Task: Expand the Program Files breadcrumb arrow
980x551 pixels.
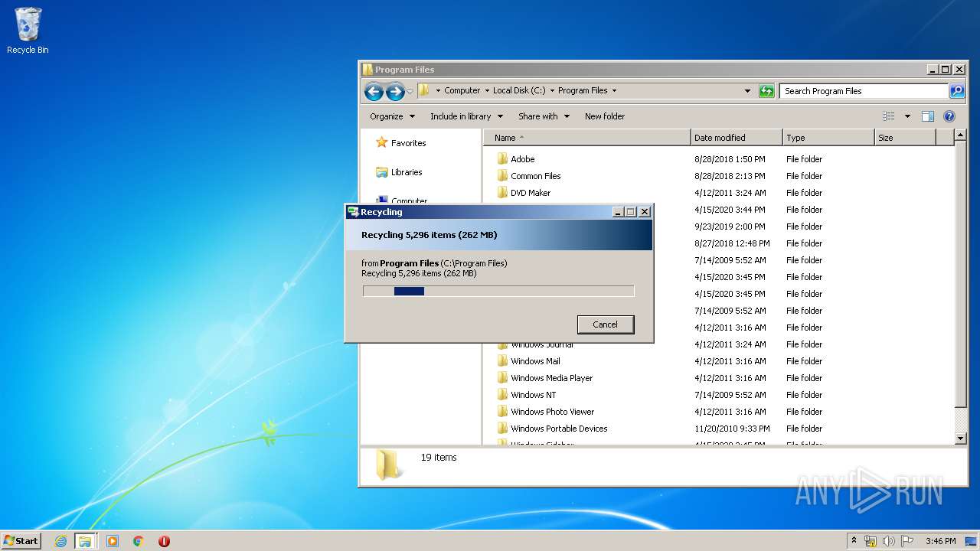Action: click(614, 90)
